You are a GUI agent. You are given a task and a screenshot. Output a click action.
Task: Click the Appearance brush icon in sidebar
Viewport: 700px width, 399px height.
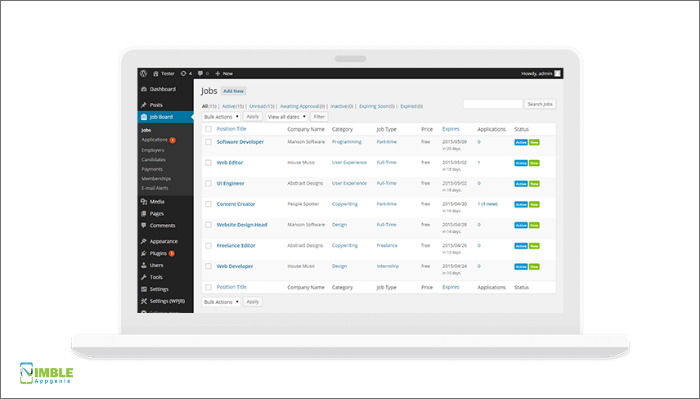(144, 241)
